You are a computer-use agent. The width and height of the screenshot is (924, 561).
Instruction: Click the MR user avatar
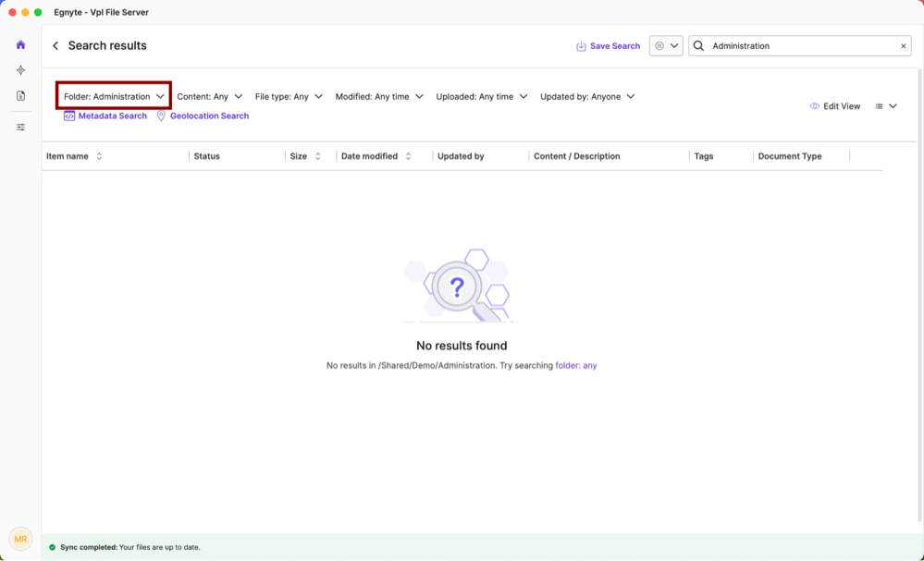coord(20,539)
